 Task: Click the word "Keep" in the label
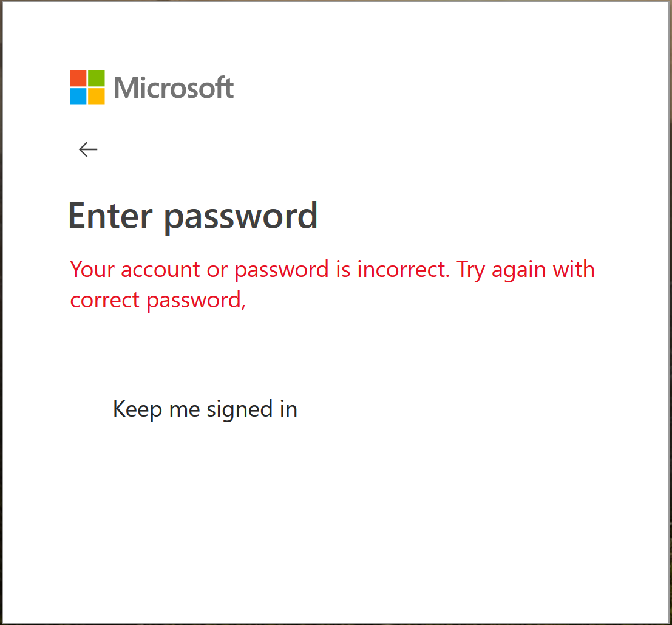click(x=138, y=409)
